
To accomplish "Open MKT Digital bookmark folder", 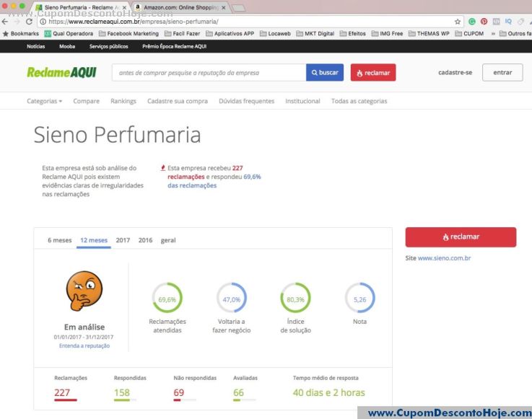I will tap(315, 34).
